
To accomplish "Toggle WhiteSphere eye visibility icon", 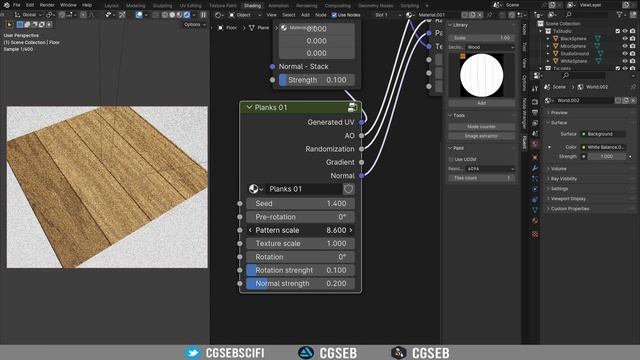I will tap(625, 61).
